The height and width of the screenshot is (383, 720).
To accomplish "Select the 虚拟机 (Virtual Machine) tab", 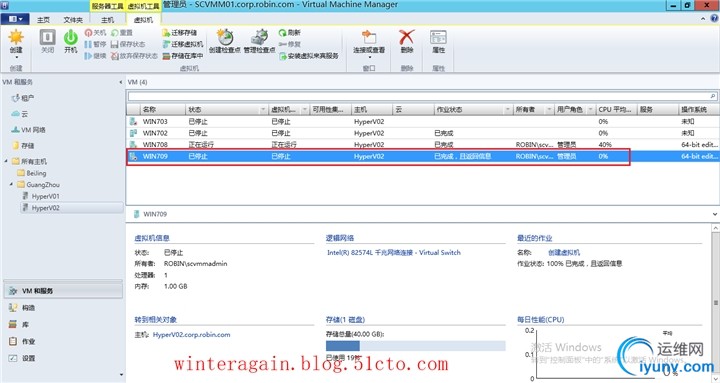I will coord(143,20).
